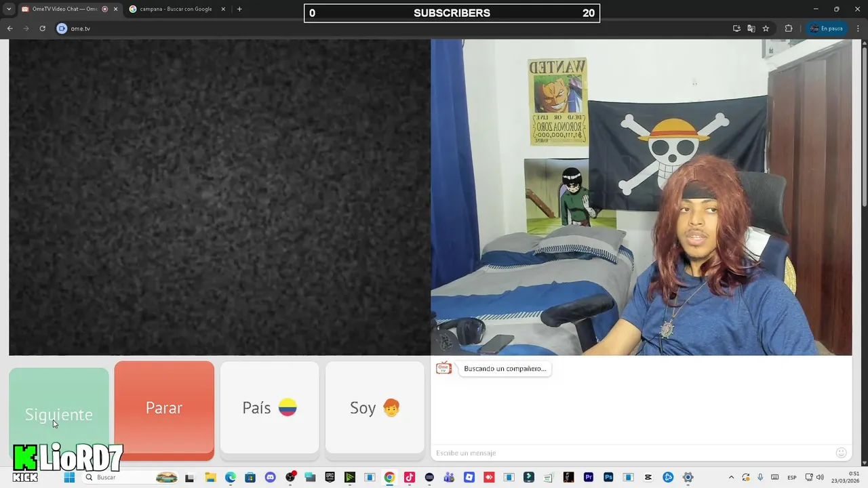The image size is (868, 488).
Task: Open Task View on taskbar
Action: point(189,477)
